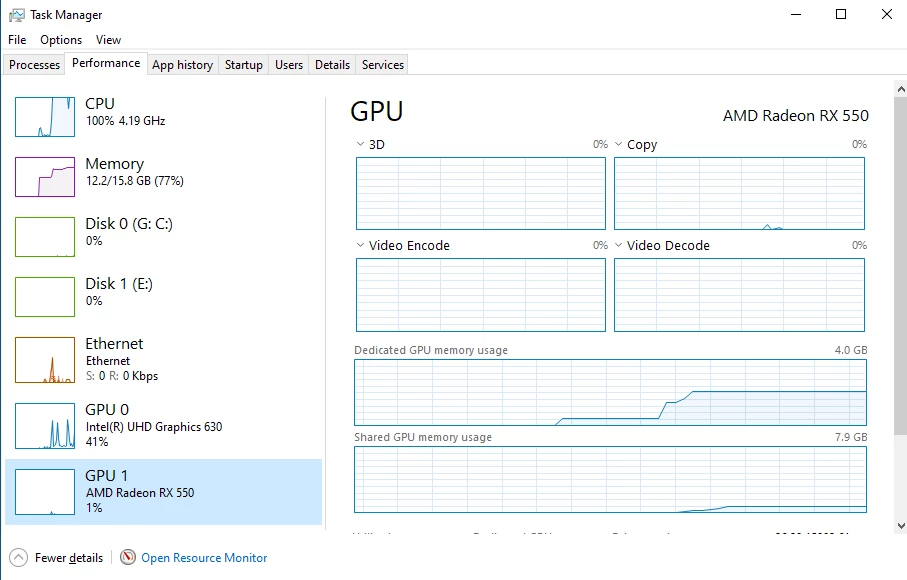Open the Copy engine dropdown chevron

618,144
